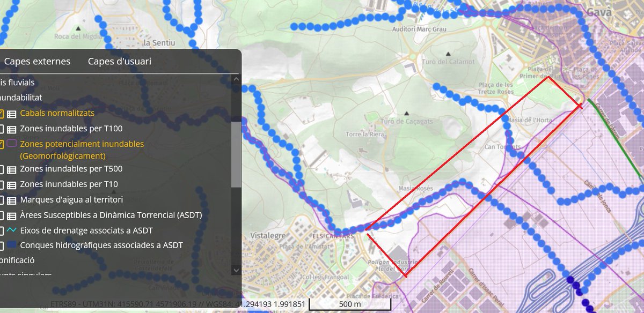Click the Gavà town label

[x=599, y=11]
